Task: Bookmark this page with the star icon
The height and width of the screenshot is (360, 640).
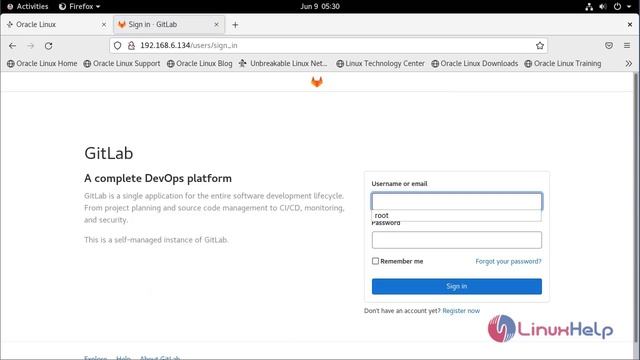Action: point(540,46)
